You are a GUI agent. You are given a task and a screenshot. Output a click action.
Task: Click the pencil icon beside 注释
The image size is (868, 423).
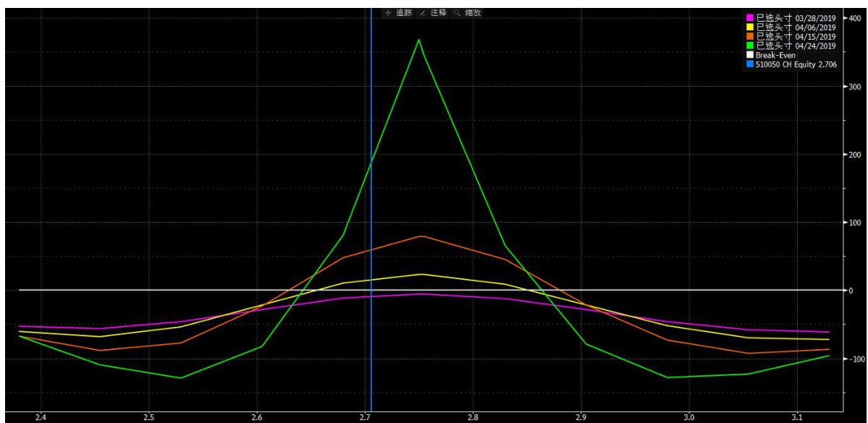422,13
